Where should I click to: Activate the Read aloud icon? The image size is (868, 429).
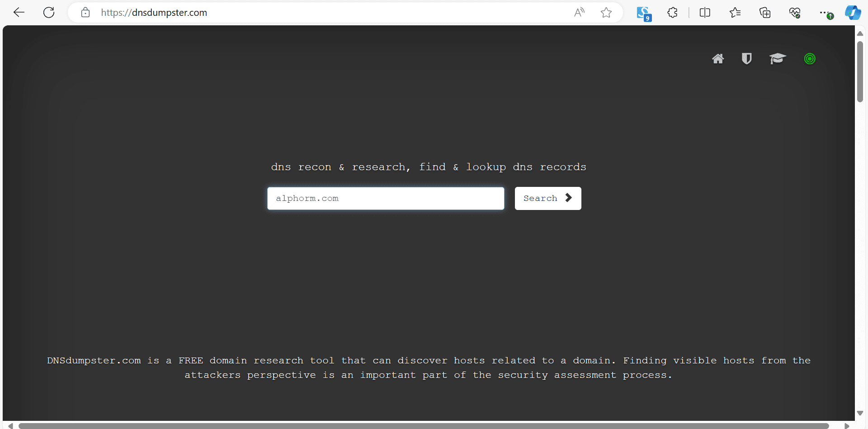click(x=579, y=13)
